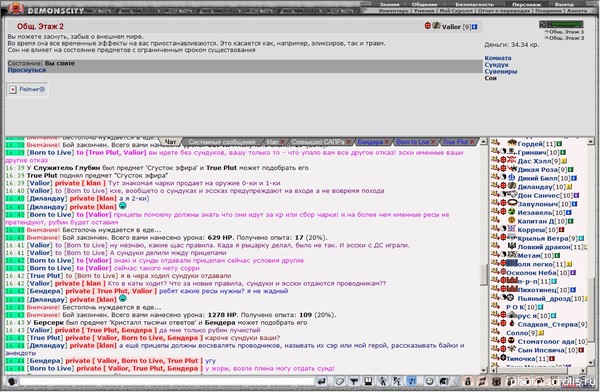This screenshot has height=392, width=600.
Task: Open the Общение top menu
Action: 424,4
